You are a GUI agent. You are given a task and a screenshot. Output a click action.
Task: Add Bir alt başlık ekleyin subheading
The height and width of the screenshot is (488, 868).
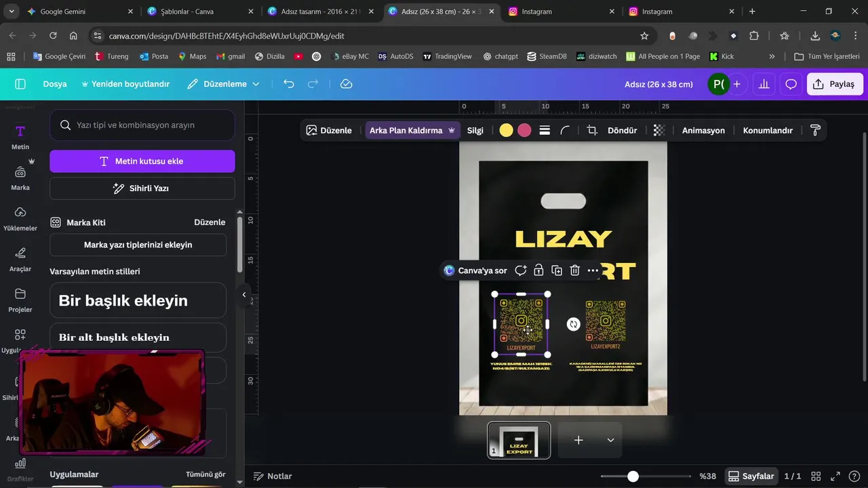pos(138,337)
